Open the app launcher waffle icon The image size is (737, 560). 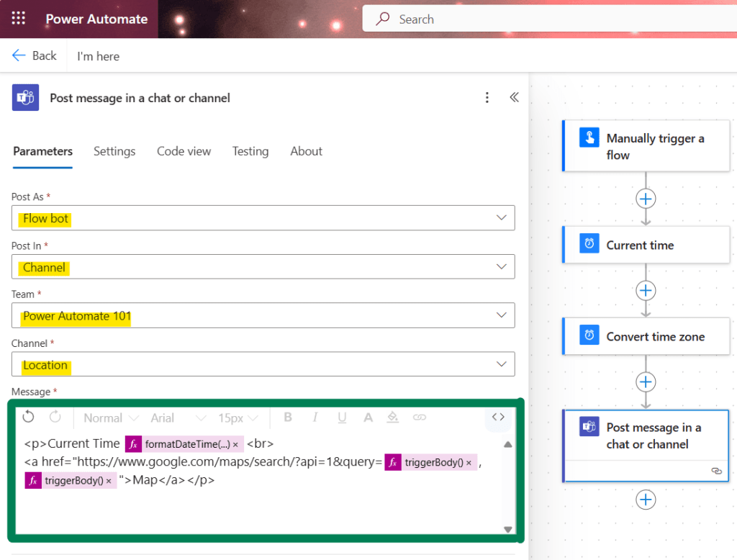[x=19, y=19]
